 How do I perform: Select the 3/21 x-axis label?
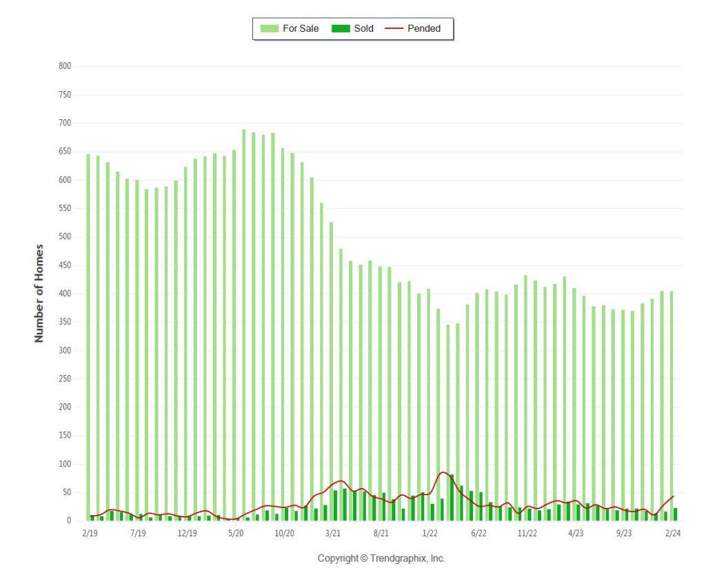[x=333, y=533]
